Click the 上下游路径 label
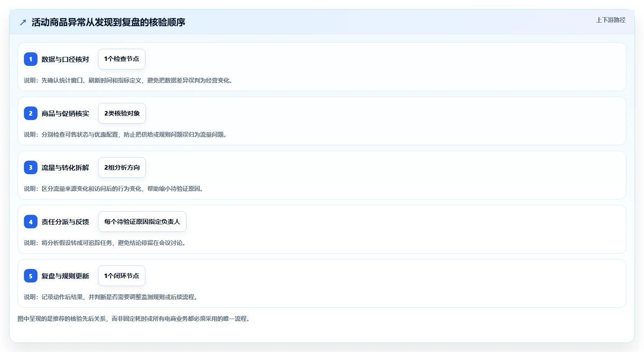Image resolution: width=644 pixels, height=352 pixels. tap(611, 20)
